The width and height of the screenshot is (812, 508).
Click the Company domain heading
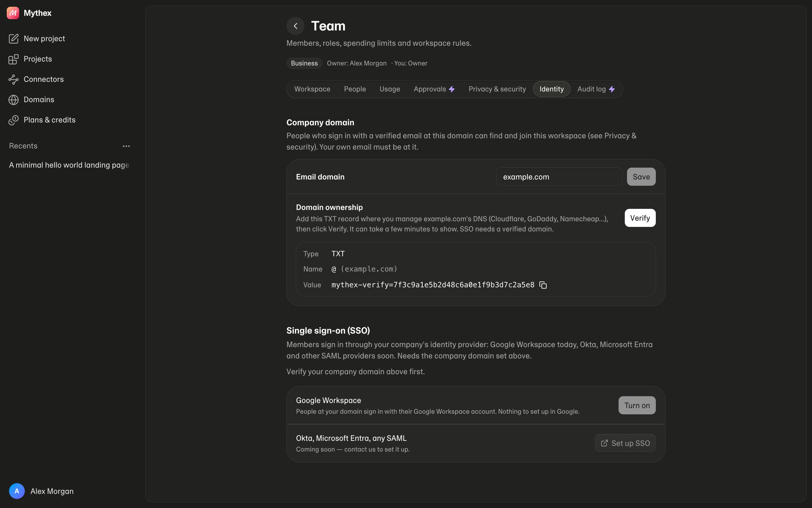point(321,123)
